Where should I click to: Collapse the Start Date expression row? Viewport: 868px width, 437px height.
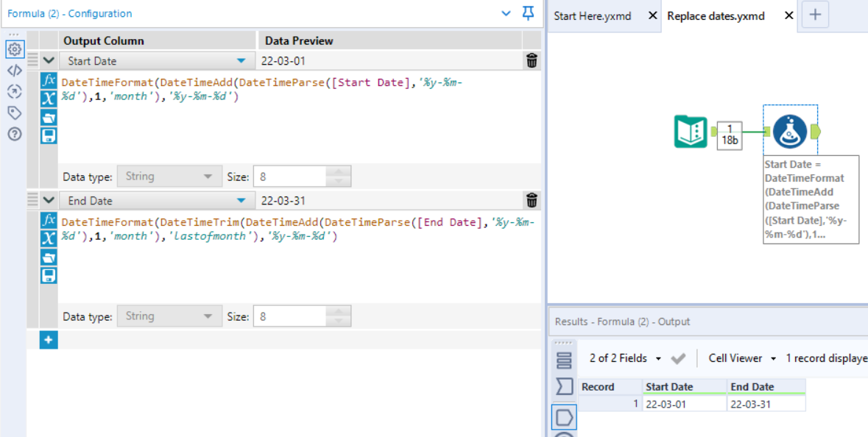pos(49,61)
